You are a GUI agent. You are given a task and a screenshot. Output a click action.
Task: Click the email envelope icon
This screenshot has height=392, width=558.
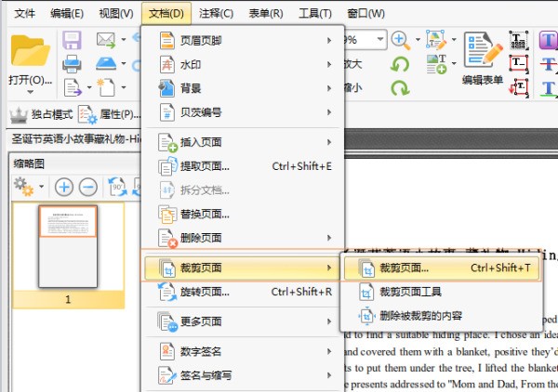point(106,40)
